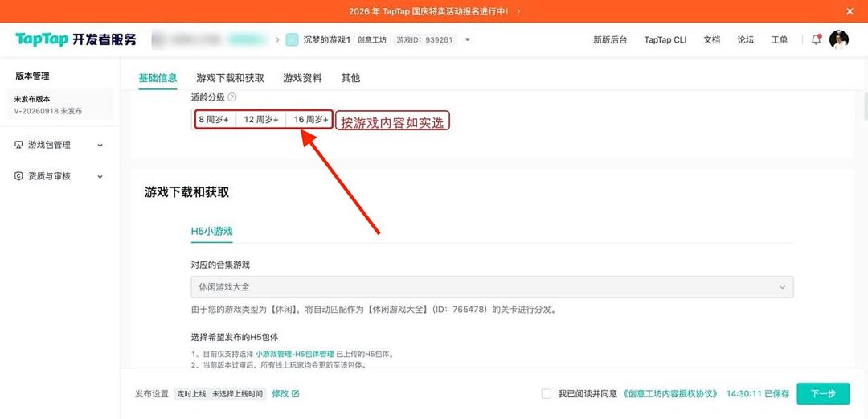Click 修改 to edit publish settings

pos(280,393)
